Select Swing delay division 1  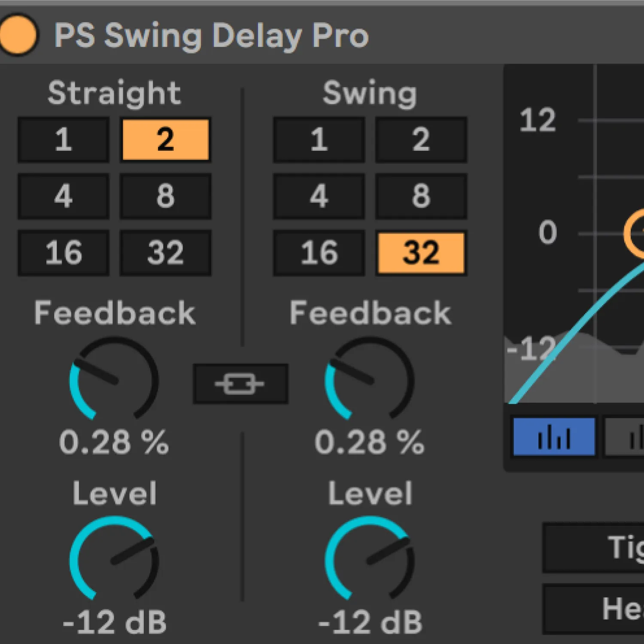tap(319, 140)
